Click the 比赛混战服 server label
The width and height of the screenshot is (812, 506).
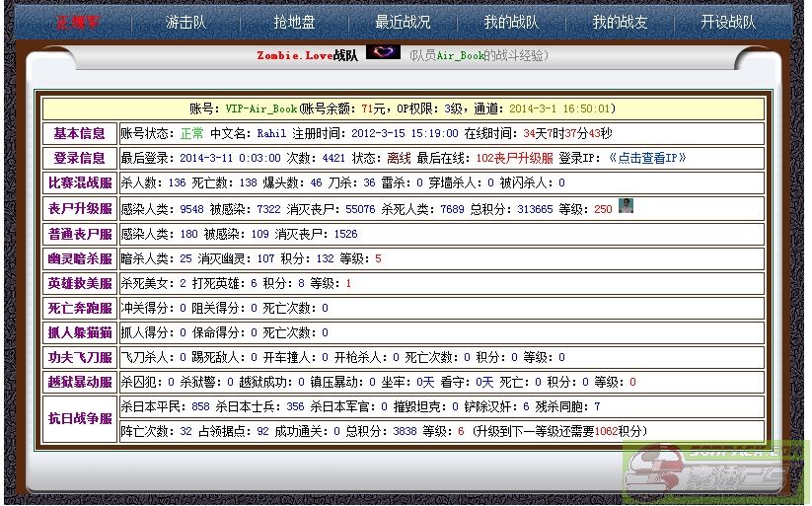pyautogui.click(x=79, y=182)
